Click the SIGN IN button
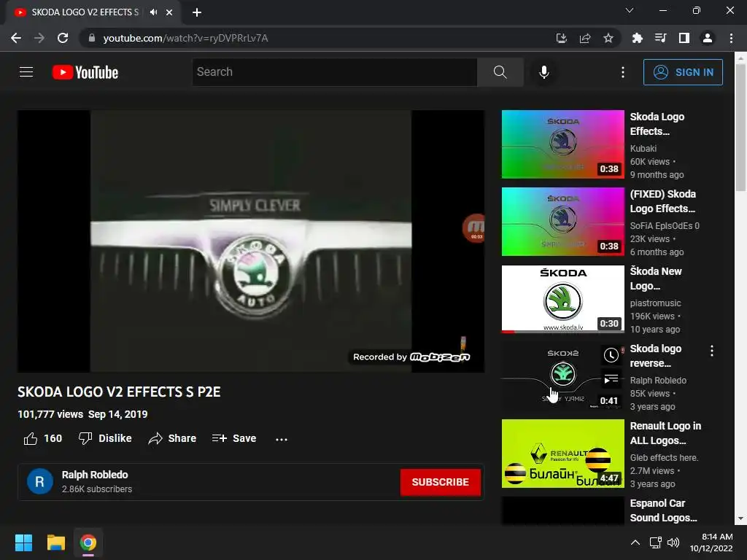This screenshot has width=747, height=560. [683, 72]
